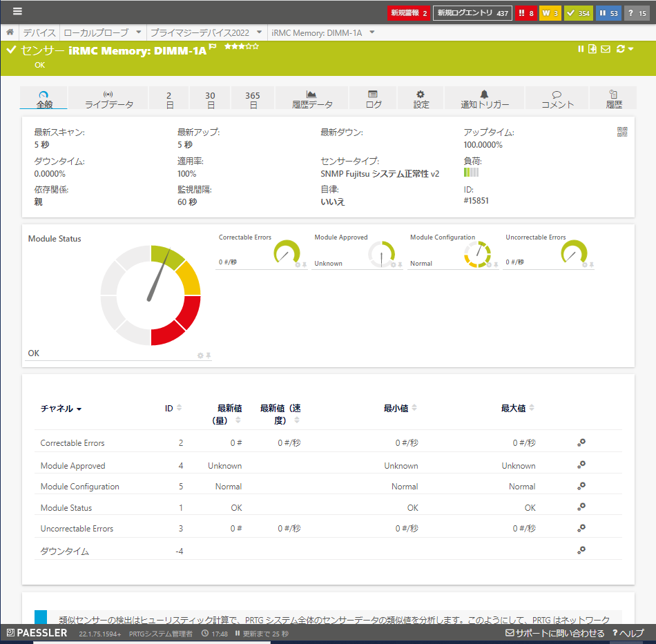Pin the Uncorrectable Errors gauge
The width and height of the screenshot is (656, 644).
[x=592, y=264]
